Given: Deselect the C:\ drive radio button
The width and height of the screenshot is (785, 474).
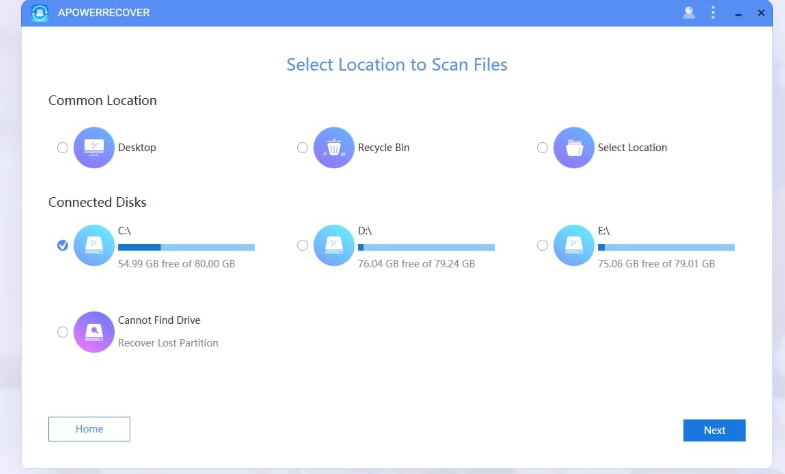Looking at the screenshot, I should [x=63, y=245].
